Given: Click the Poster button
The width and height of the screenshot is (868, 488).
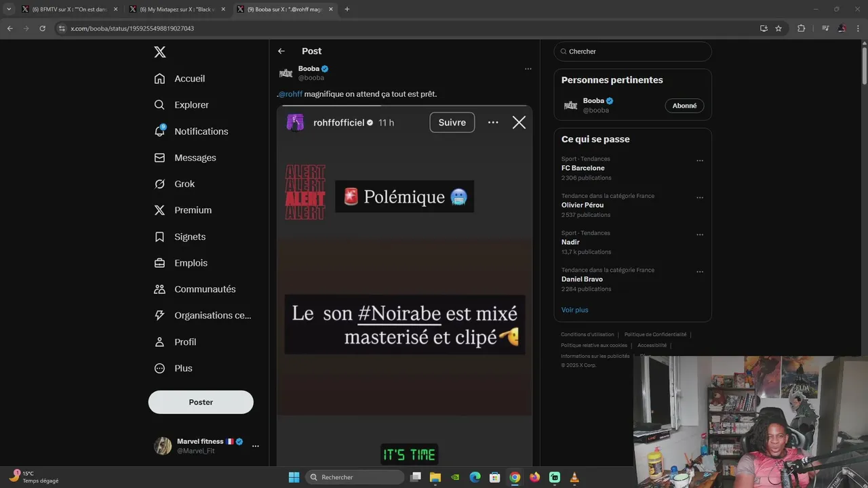Looking at the screenshot, I should tap(201, 402).
